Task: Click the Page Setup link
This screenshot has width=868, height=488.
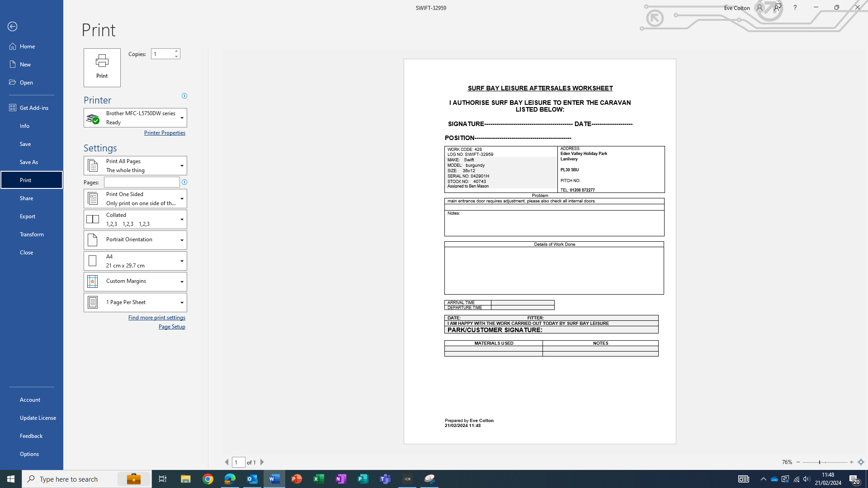Action: (172, 327)
